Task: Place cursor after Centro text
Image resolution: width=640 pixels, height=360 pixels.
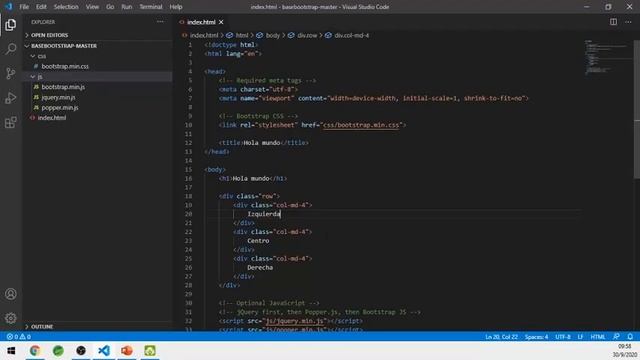Action: 270,241
